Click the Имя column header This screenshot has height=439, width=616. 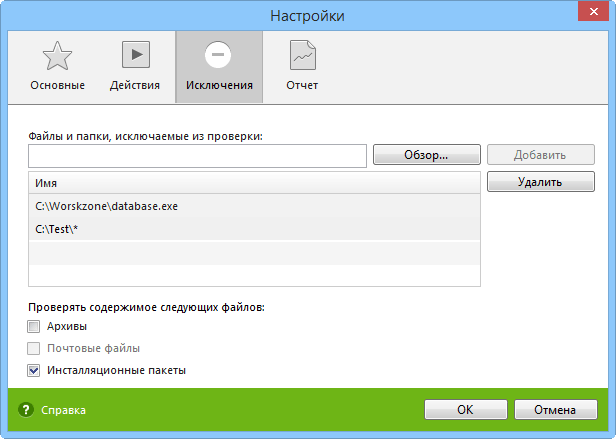[x=254, y=183]
